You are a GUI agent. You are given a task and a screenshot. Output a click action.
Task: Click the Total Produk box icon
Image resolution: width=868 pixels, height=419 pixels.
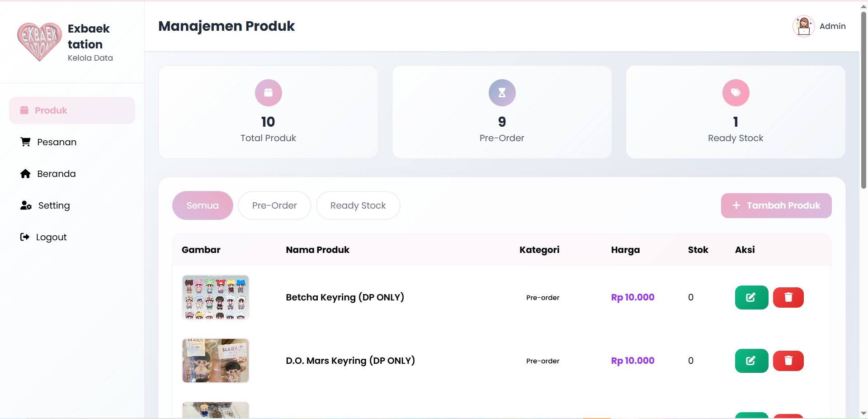click(x=268, y=93)
